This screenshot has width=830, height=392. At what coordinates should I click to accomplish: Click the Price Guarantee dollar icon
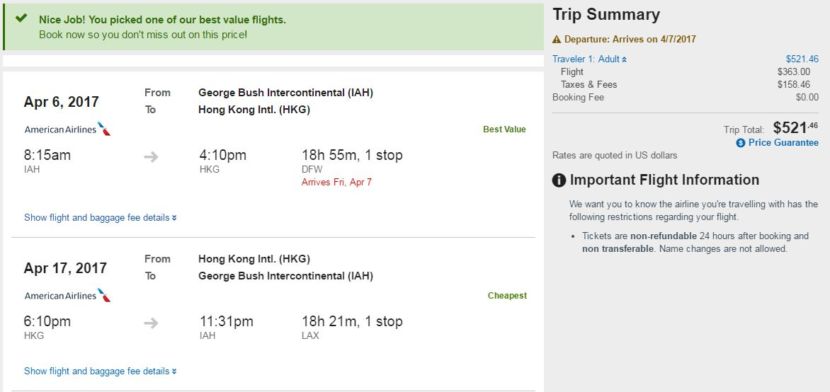[x=741, y=143]
